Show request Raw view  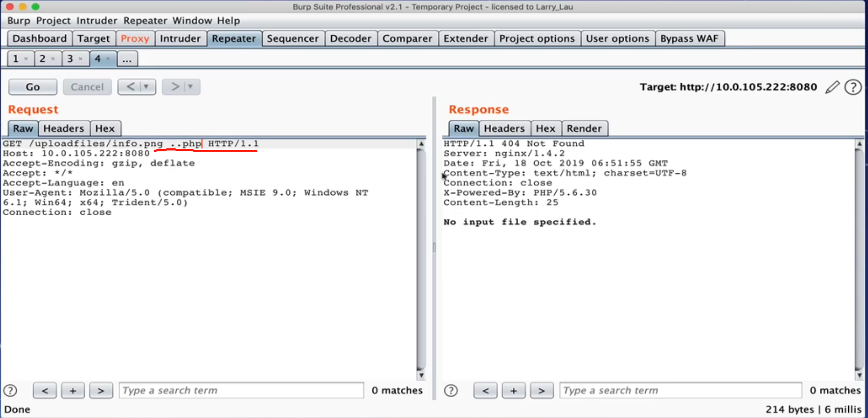(23, 129)
